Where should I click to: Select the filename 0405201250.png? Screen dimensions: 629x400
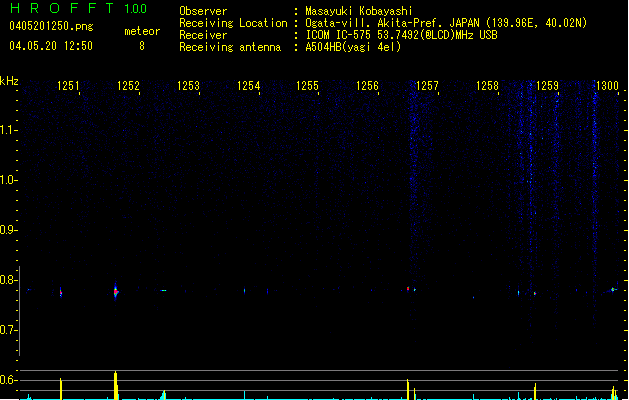(51, 26)
